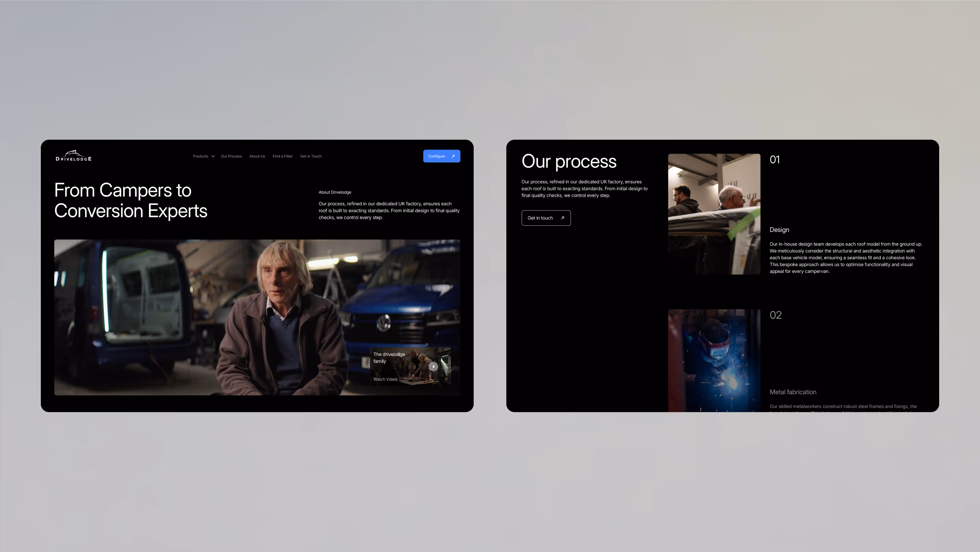Viewport: 980px width, 552px height.
Task: Click step number 02
Action: pos(775,315)
